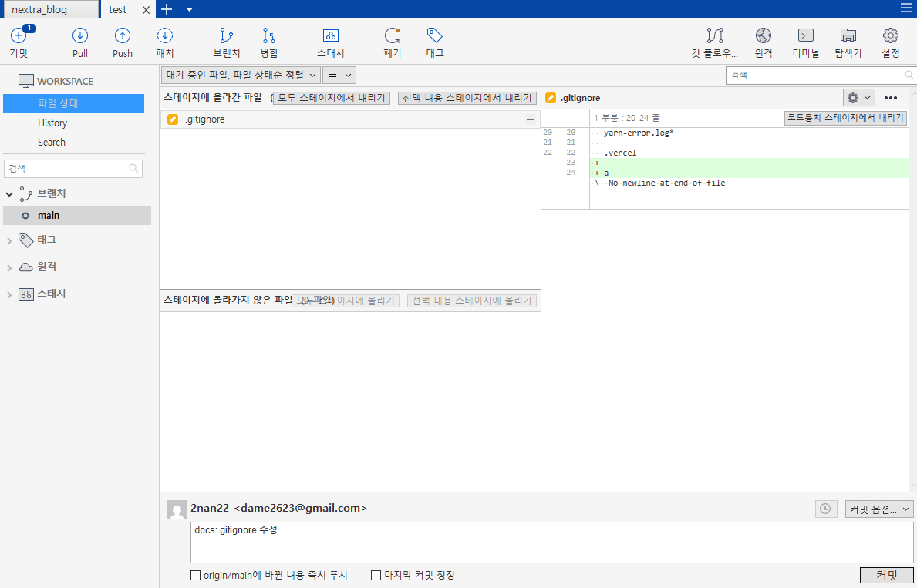This screenshot has height=588, width=917.
Task: Select the test repository tab
Action: click(x=117, y=10)
